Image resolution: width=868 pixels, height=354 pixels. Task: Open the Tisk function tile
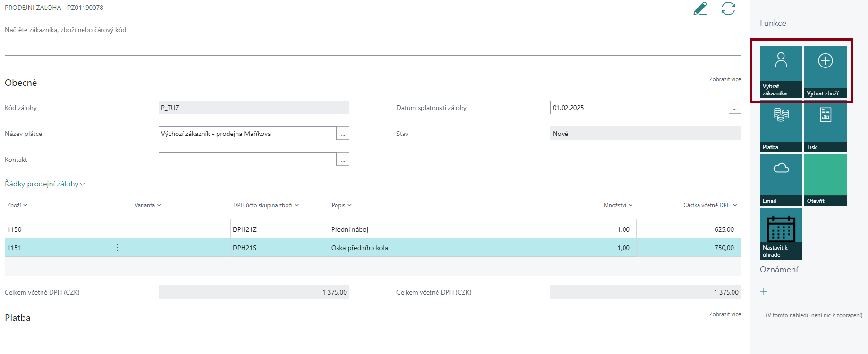pos(825,126)
